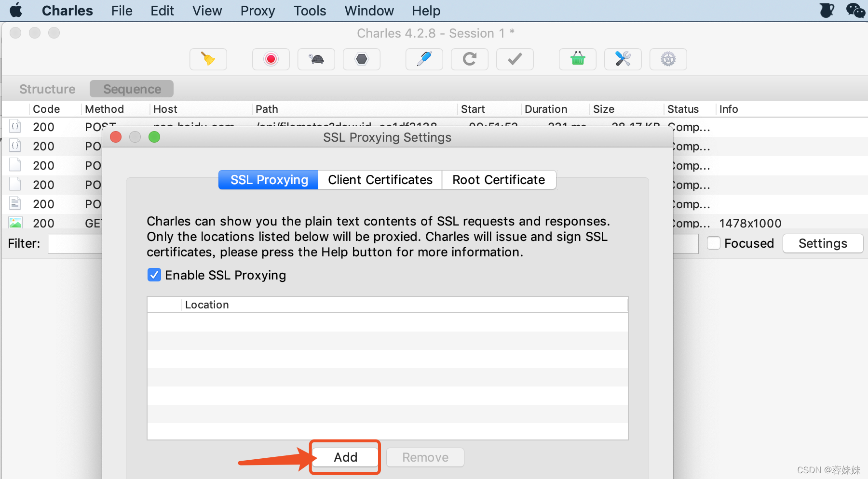Screen dimensions: 868x479
Task: Sort by the Code column header
Action: 46,109
